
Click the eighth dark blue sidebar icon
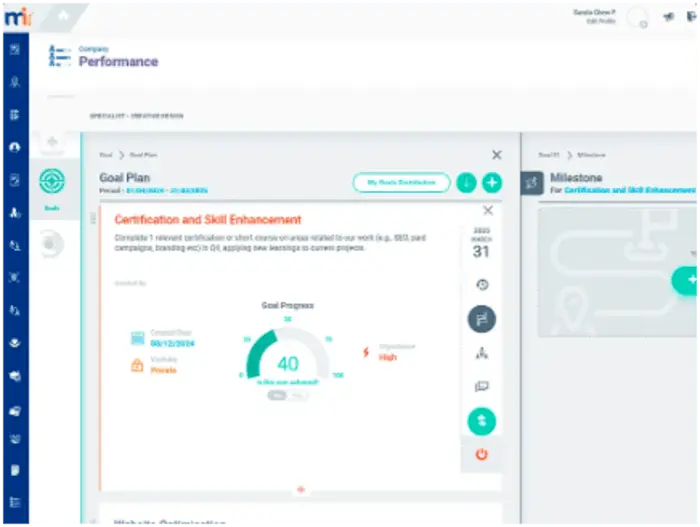[x=15, y=277]
